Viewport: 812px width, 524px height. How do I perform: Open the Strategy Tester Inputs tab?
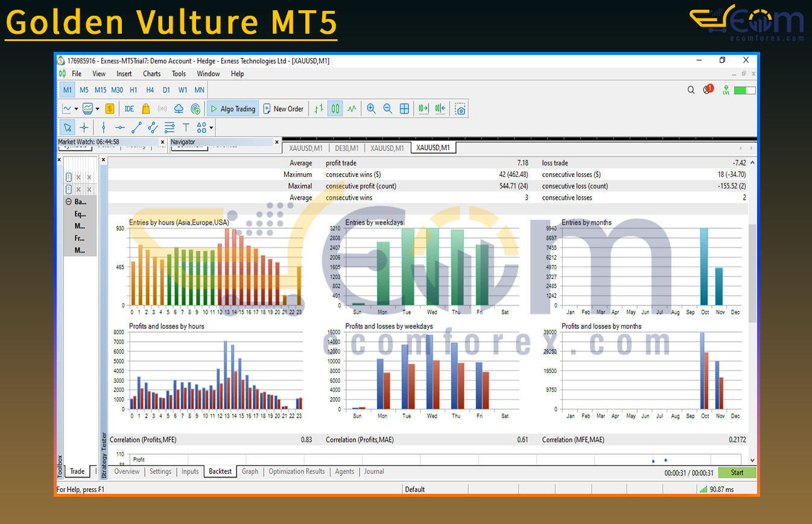[190, 471]
